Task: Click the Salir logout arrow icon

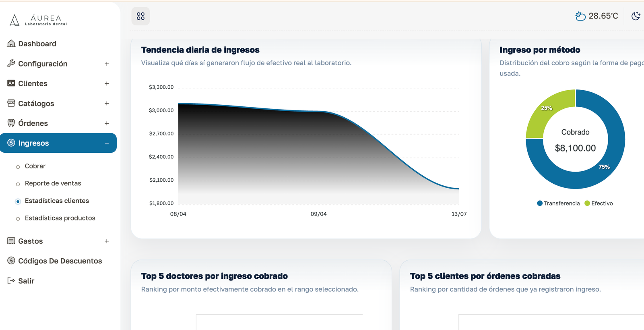Action: (x=11, y=280)
